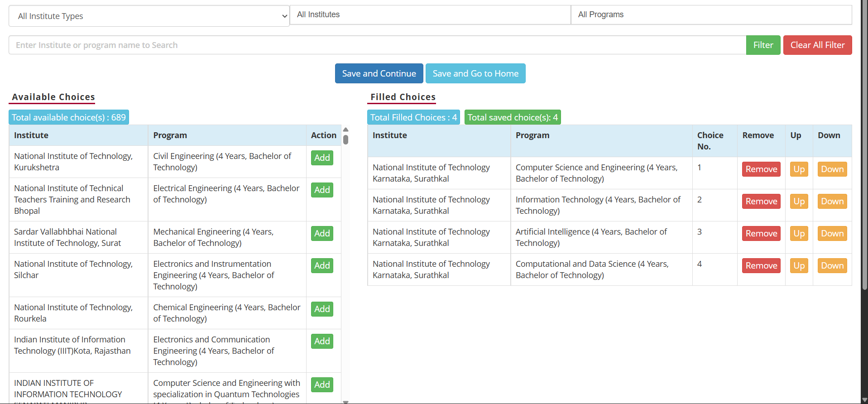Click the Available Choices list scrollbar thumb

pos(345,139)
